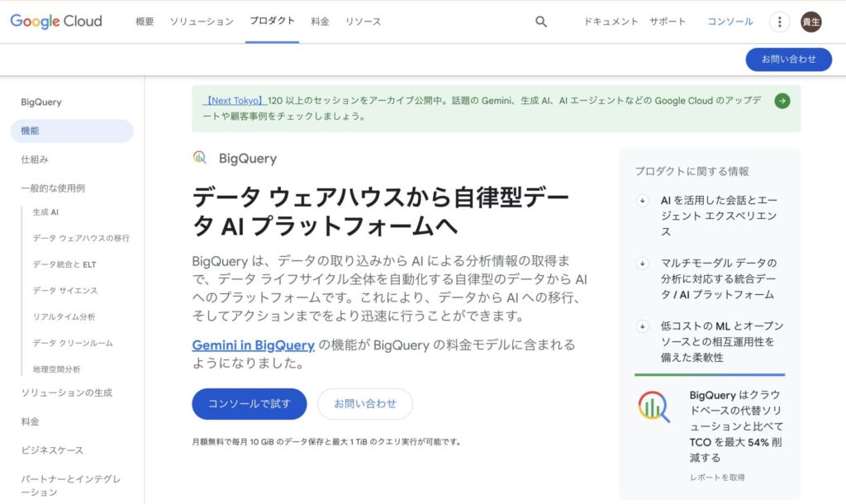846x504 pixels.
Task: Select パートナーとインテグレーション in the sidebar
Action: pyautogui.click(x=71, y=485)
